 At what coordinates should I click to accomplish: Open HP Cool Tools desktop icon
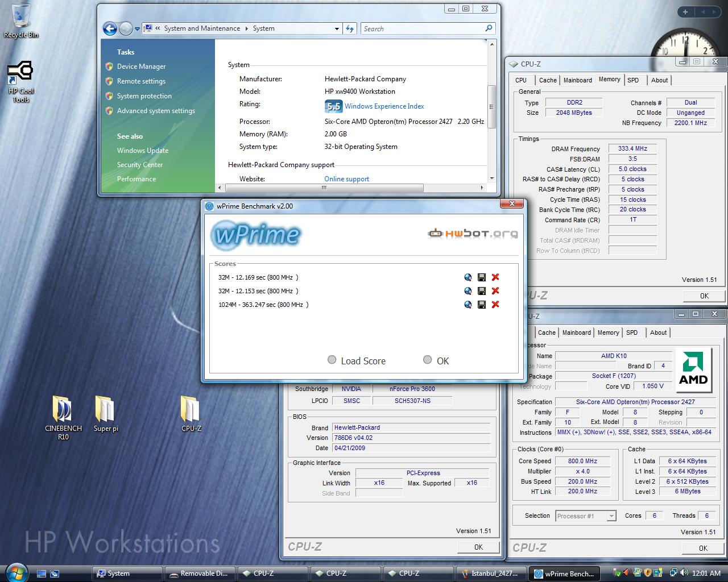[21, 81]
